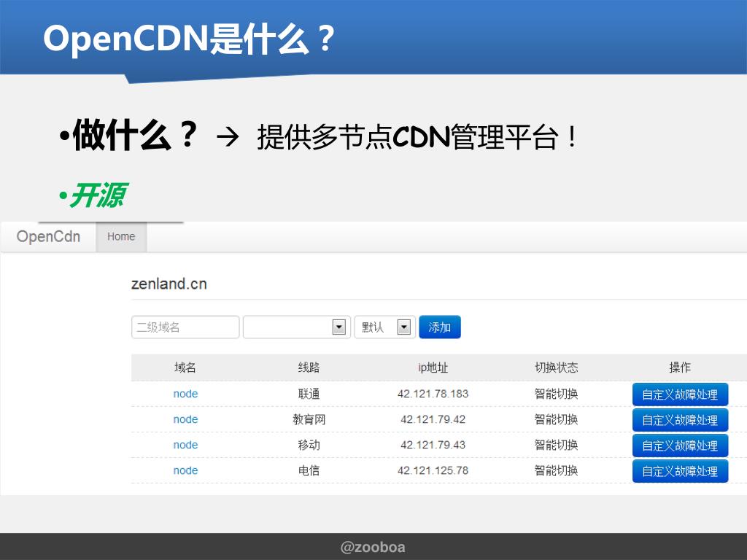Click the 移动 line cell
747x560 pixels.
point(309,445)
